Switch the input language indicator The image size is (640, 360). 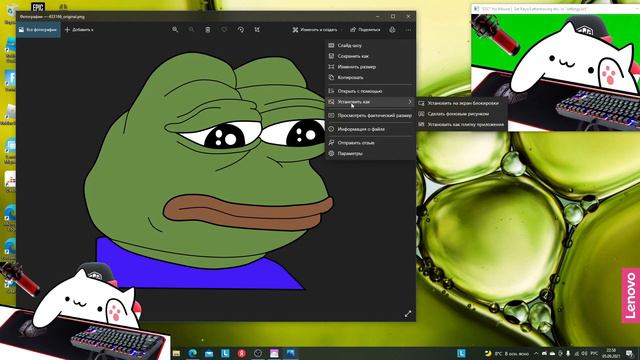594,353
